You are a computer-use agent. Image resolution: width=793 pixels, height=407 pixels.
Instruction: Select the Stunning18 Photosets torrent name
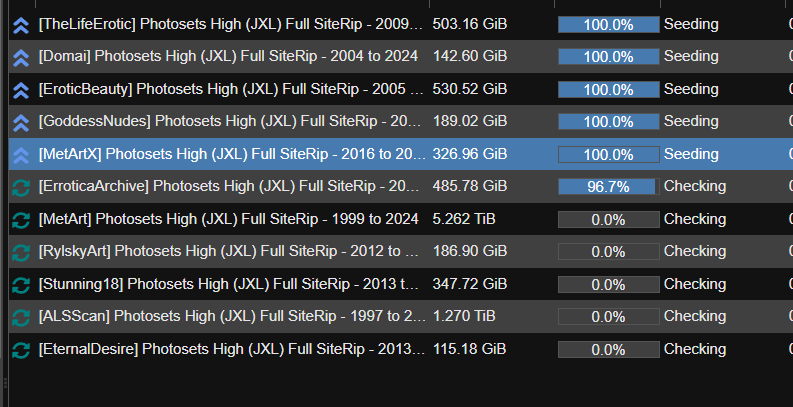(x=230, y=284)
